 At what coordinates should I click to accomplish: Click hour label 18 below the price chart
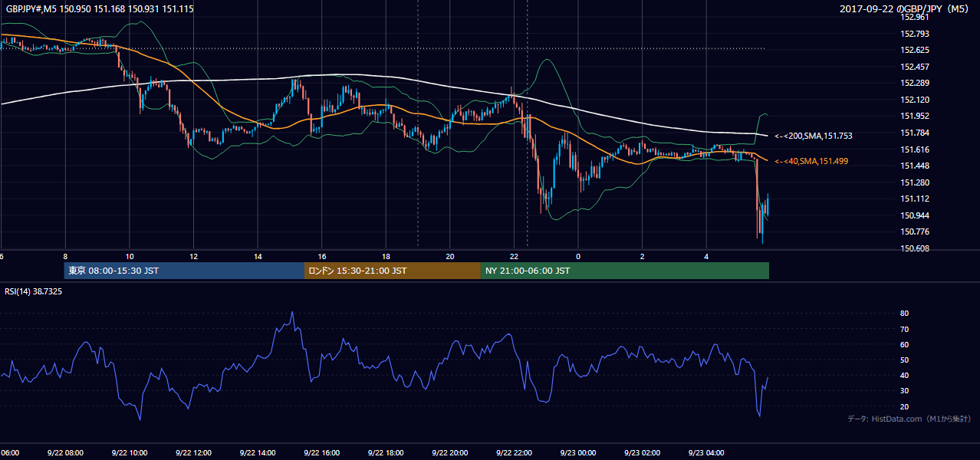click(386, 257)
